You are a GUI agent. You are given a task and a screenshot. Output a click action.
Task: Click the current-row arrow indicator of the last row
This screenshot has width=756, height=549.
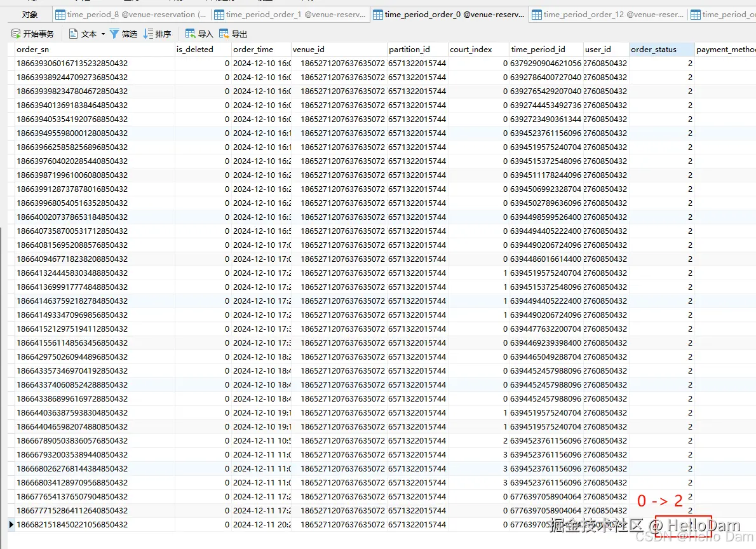coord(11,524)
